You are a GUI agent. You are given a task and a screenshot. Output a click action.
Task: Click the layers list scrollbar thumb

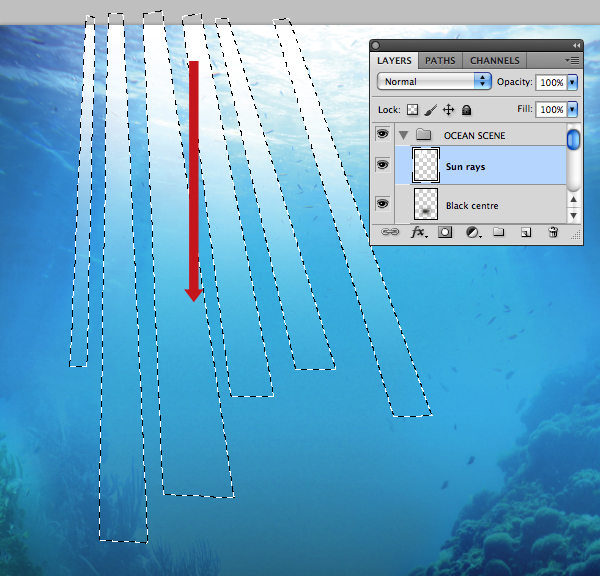pos(573,140)
